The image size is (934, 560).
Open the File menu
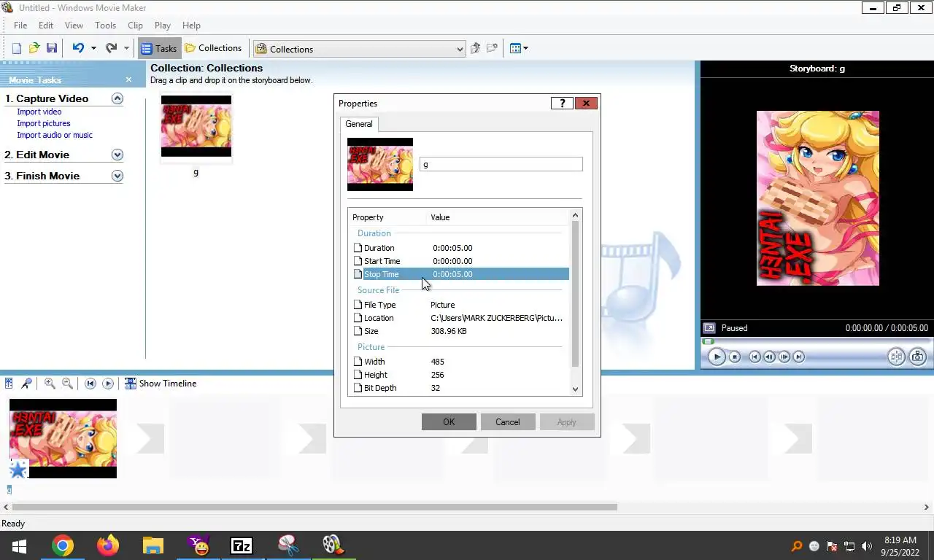(20, 25)
